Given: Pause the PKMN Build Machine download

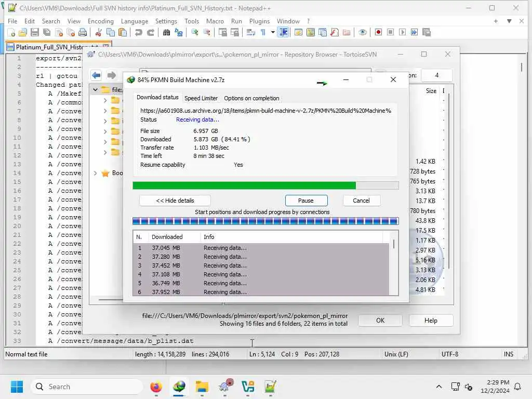Looking at the screenshot, I should pyautogui.click(x=306, y=201).
